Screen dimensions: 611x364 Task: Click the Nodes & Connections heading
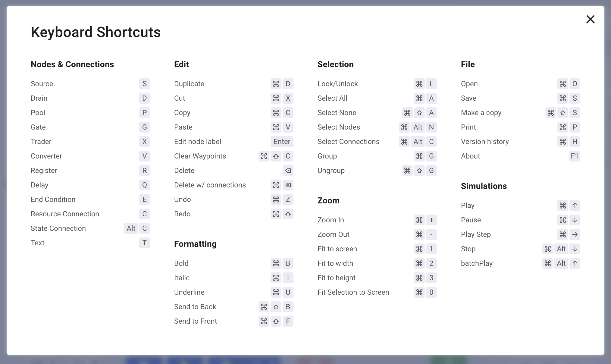(72, 64)
